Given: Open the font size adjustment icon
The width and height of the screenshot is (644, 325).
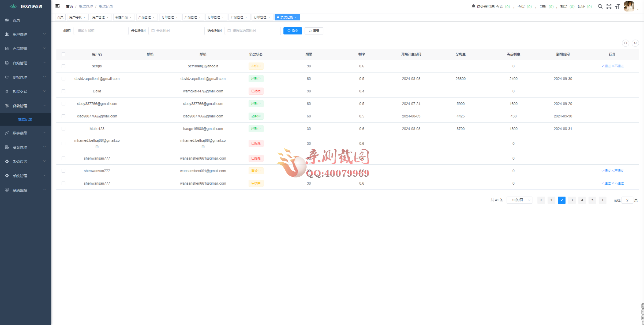Looking at the screenshot, I should click(x=617, y=6).
